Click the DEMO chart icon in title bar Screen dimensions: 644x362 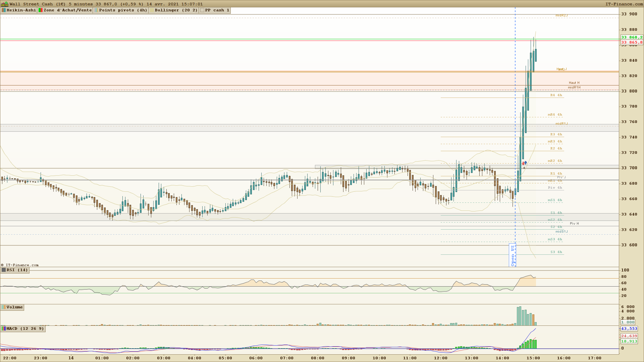4,4
